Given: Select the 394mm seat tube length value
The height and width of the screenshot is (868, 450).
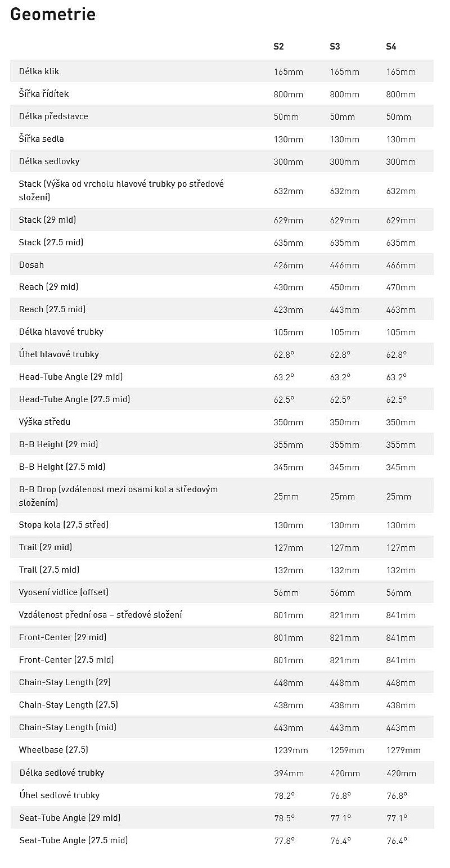Looking at the screenshot, I should pyautogui.click(x=289, y=773).
